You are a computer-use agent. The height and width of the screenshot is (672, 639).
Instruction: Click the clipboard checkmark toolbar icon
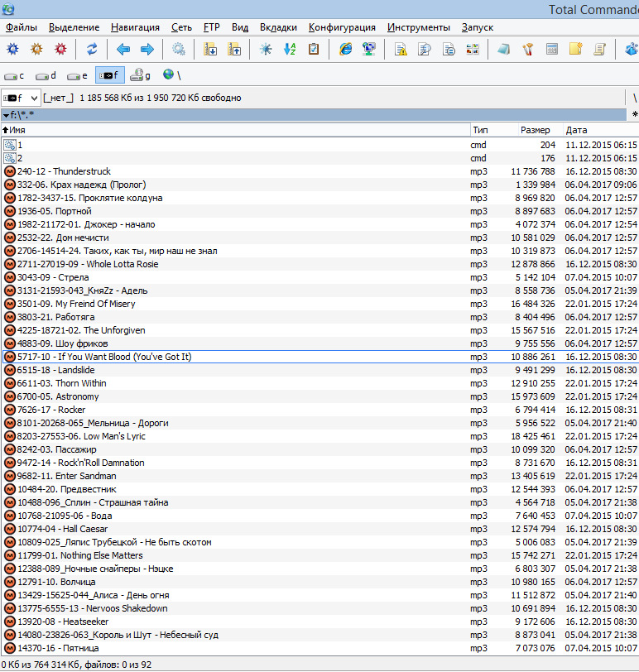[314, 50]
